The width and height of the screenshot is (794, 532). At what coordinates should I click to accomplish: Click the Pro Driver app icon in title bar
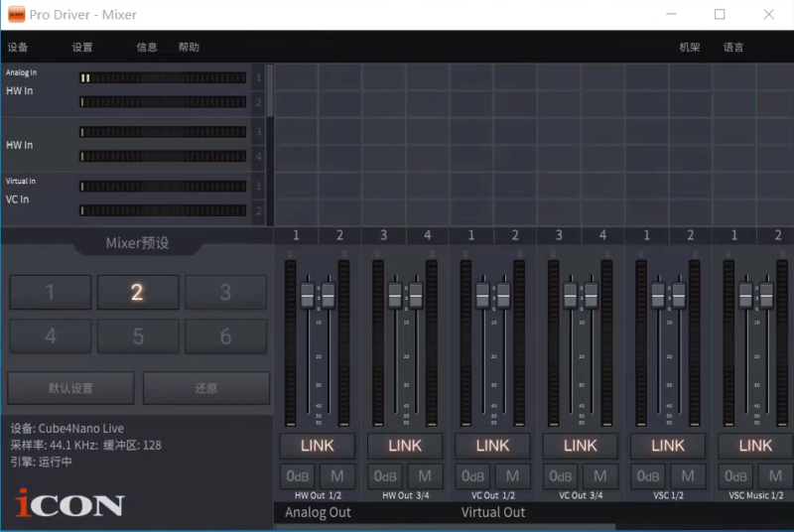click(15, 15)
